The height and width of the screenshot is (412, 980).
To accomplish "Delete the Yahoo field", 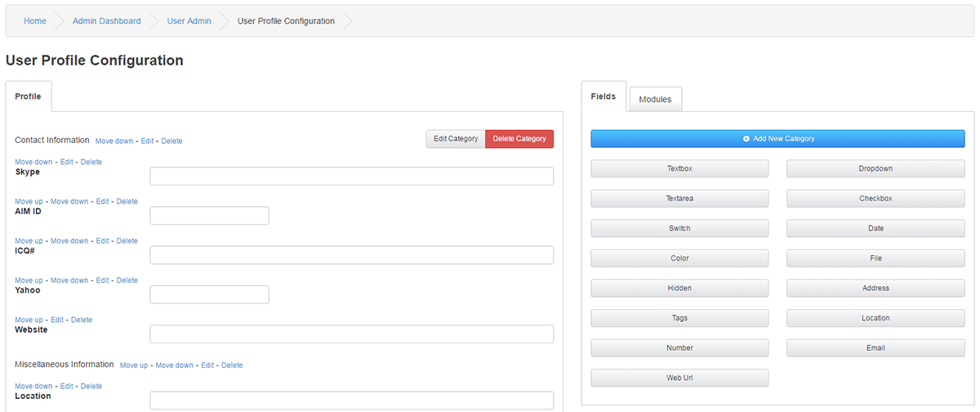I will pyautogui.click(x=127, y=280).
